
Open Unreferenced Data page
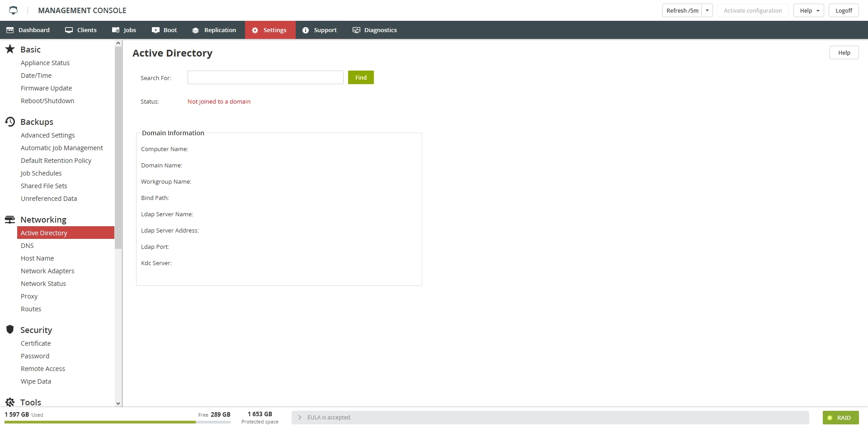tap(49, 199)
